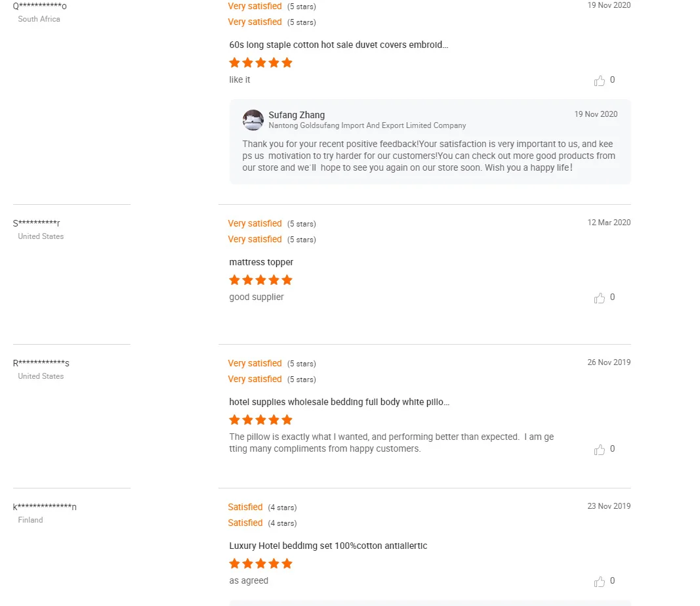Like the "as agreed" review
The width and height of the screenshot is (700, 606).
click(600, 582)
